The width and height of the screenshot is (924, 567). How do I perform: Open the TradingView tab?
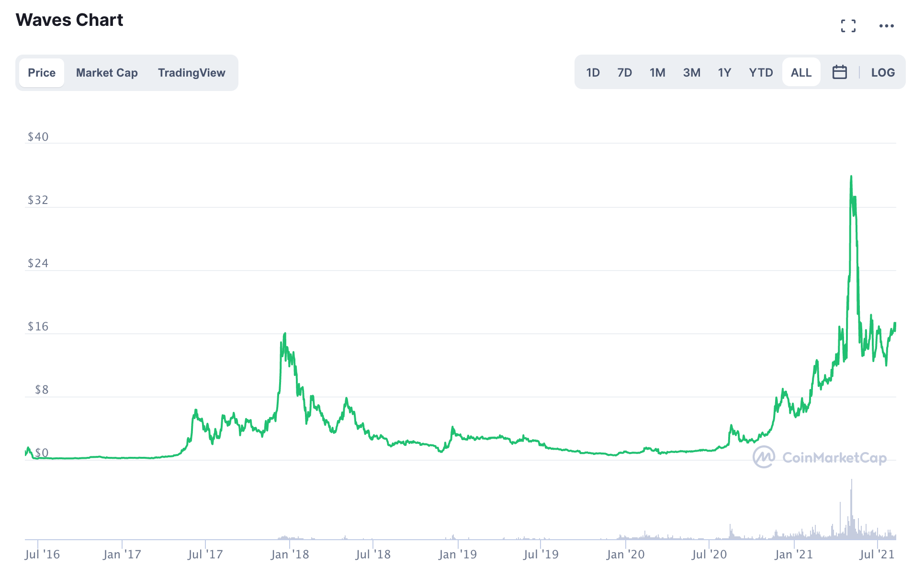tap(192, 73)
